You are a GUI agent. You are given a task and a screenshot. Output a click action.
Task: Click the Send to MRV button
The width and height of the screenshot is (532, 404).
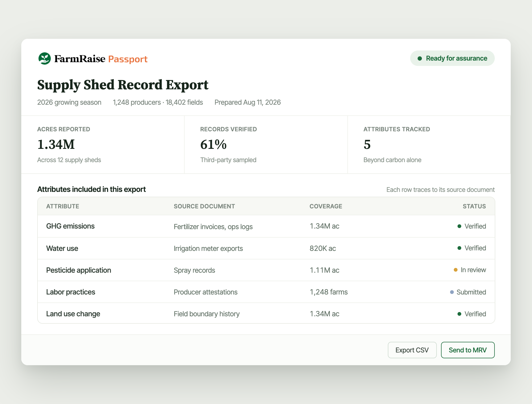[468, 350]
